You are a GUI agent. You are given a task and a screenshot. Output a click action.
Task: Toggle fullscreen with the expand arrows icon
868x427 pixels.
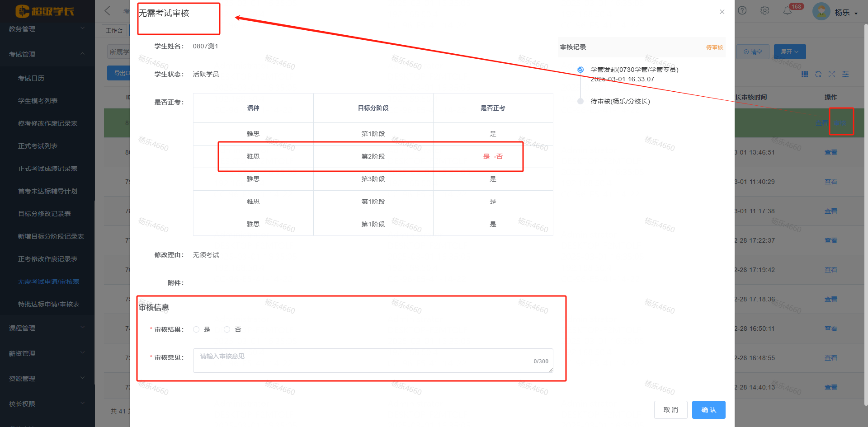click(832, 74)
